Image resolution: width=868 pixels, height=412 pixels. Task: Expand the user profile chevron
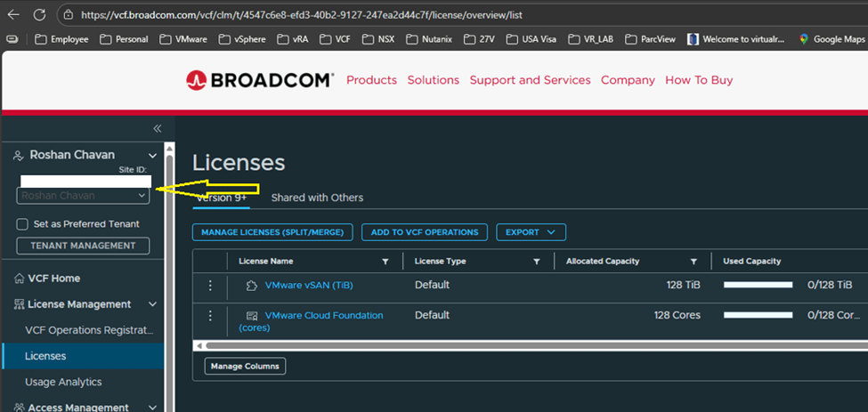(150, 155)
